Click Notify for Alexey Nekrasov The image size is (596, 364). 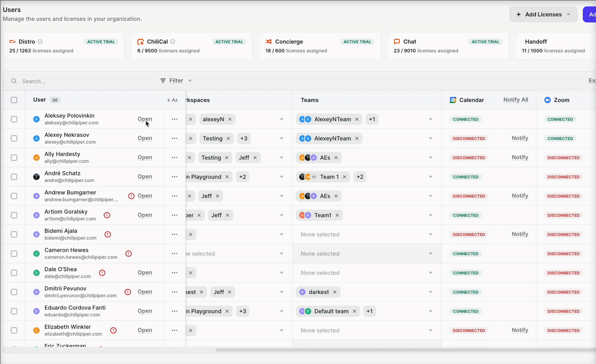pyautogui.click(x=520, y=138)
